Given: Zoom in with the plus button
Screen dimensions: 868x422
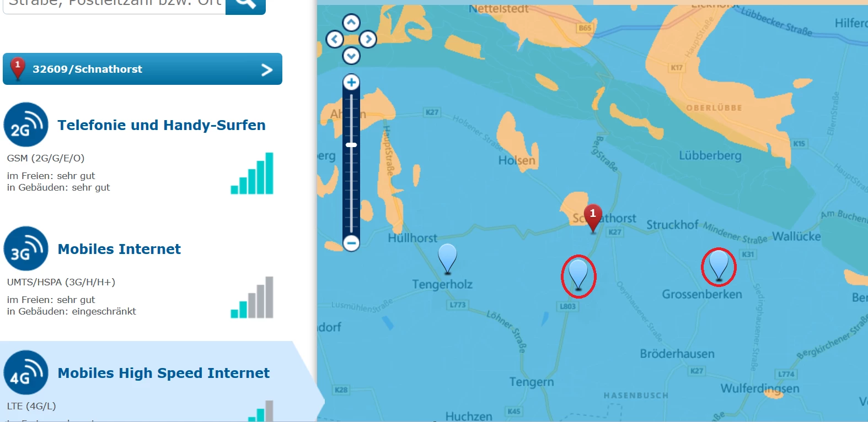Looking at the screenshot, I should pyautogui.click(x=351, y=83).
